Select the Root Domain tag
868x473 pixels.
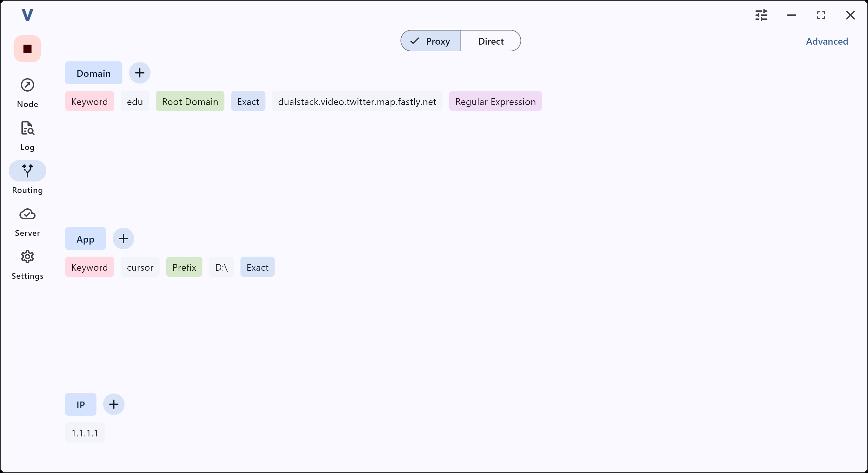[190, 101]
